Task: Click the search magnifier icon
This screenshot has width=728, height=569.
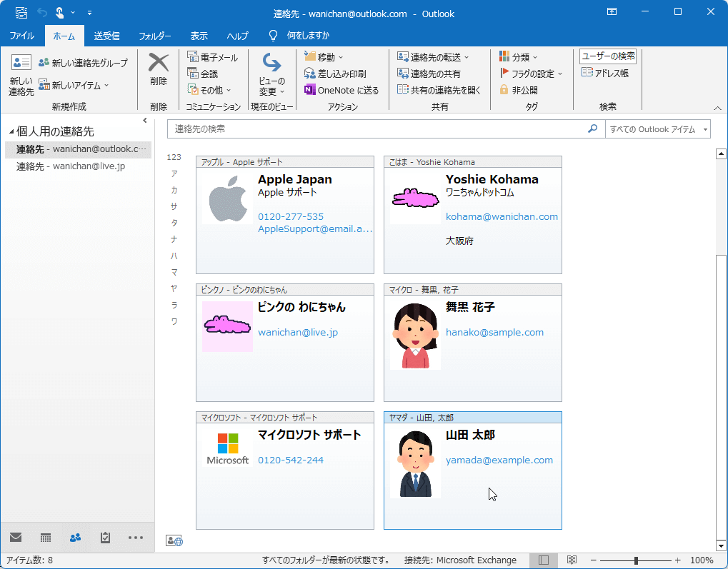Action: pos(593,129)
